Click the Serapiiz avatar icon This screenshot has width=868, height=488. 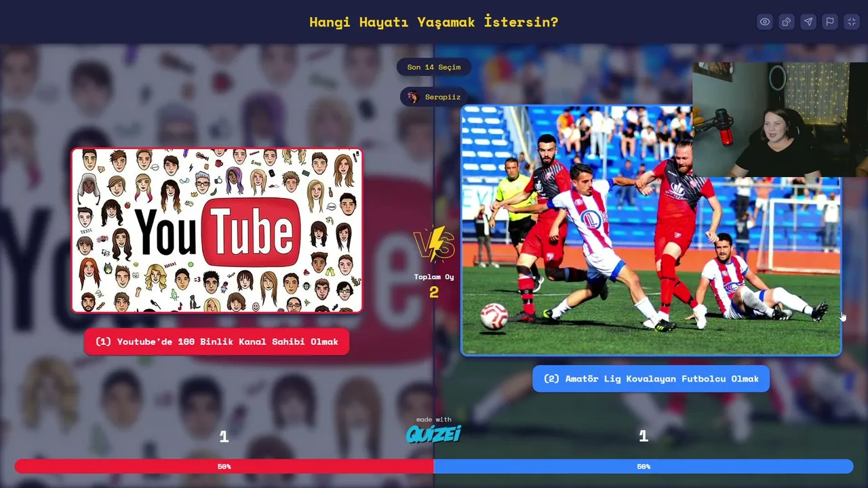point(413,97)
